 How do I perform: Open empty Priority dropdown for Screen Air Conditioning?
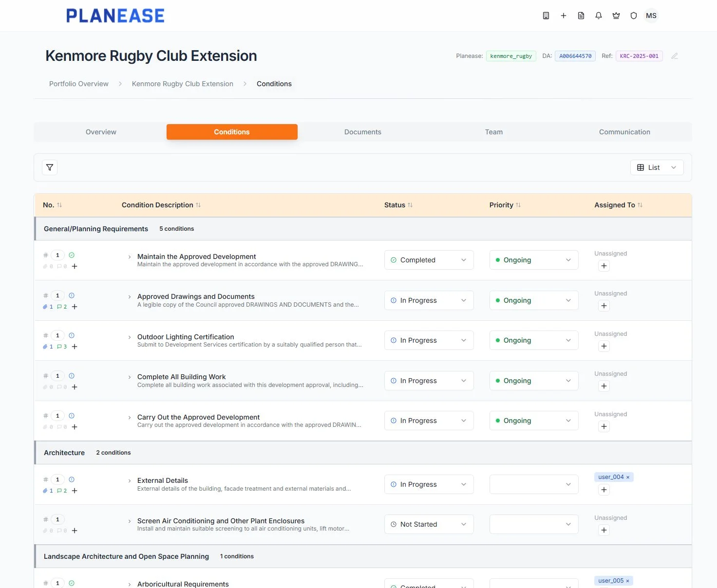[534, 524]
